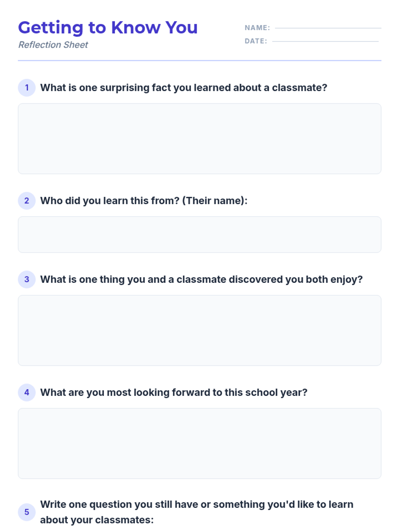Click the 'Write one question' prompt text

(x=197, y=512)
